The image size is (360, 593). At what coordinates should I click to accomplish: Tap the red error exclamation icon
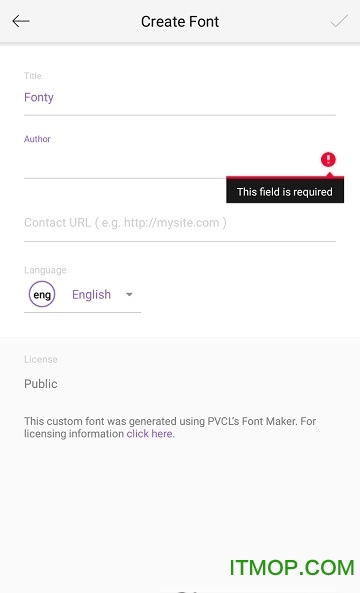(x=328, y=159)
